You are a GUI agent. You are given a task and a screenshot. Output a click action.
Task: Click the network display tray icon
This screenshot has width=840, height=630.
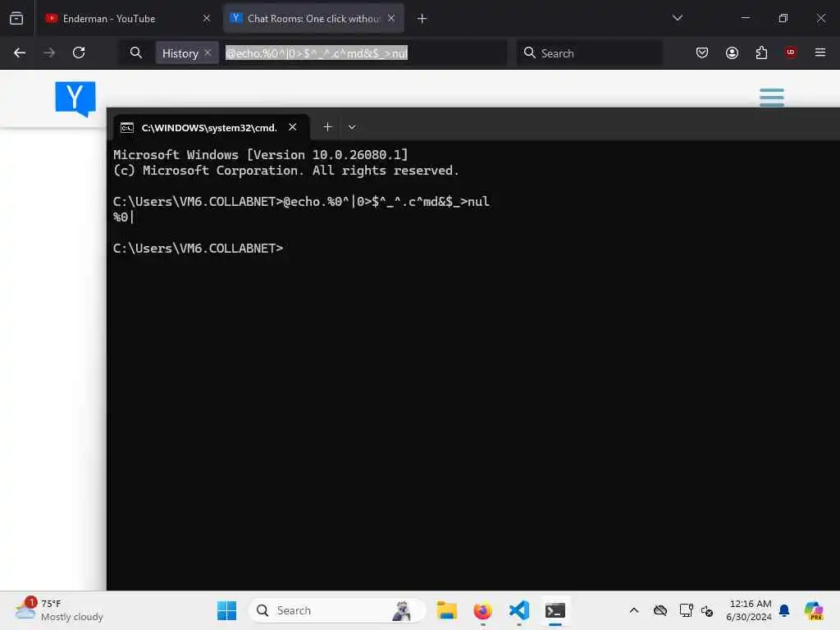(686, 610)
